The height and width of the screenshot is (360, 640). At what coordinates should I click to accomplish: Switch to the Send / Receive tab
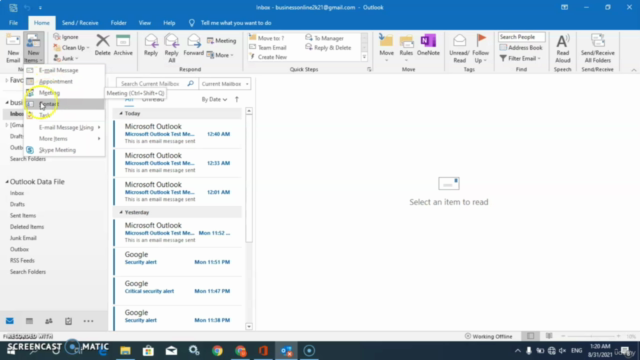pos(80,23)
